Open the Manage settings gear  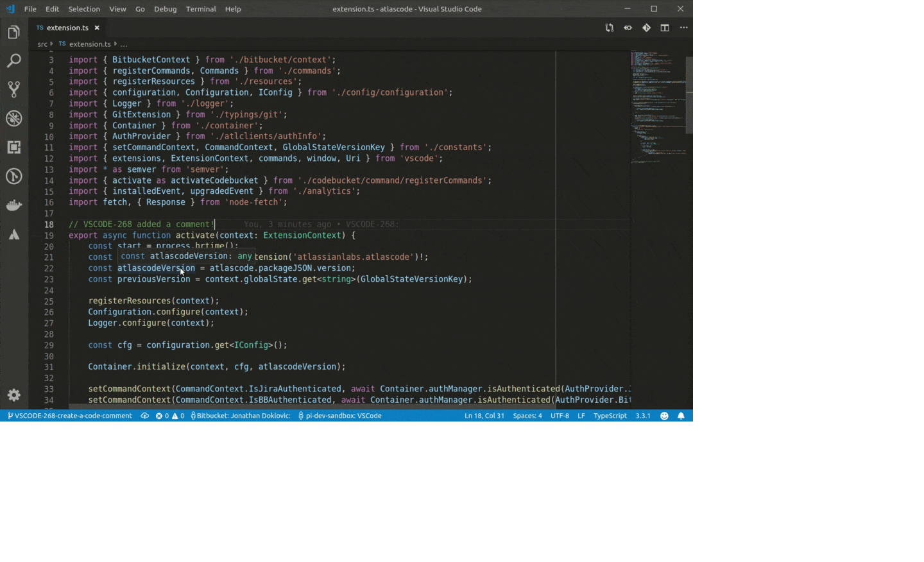pos(14,395)
